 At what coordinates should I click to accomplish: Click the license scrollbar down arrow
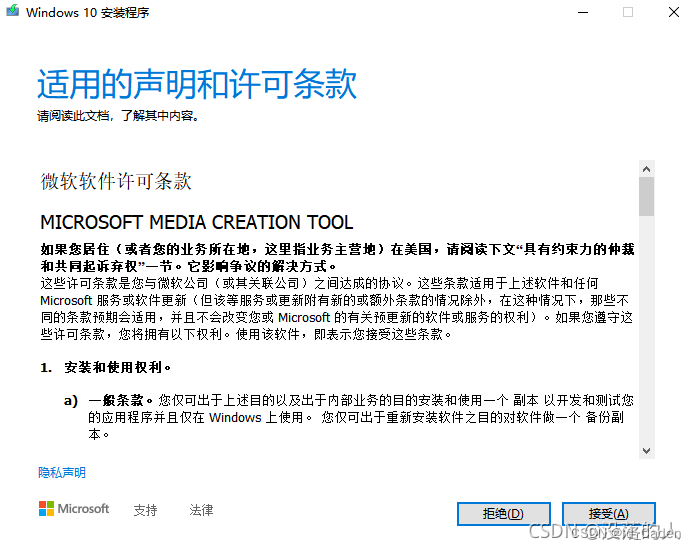point(646,451)
